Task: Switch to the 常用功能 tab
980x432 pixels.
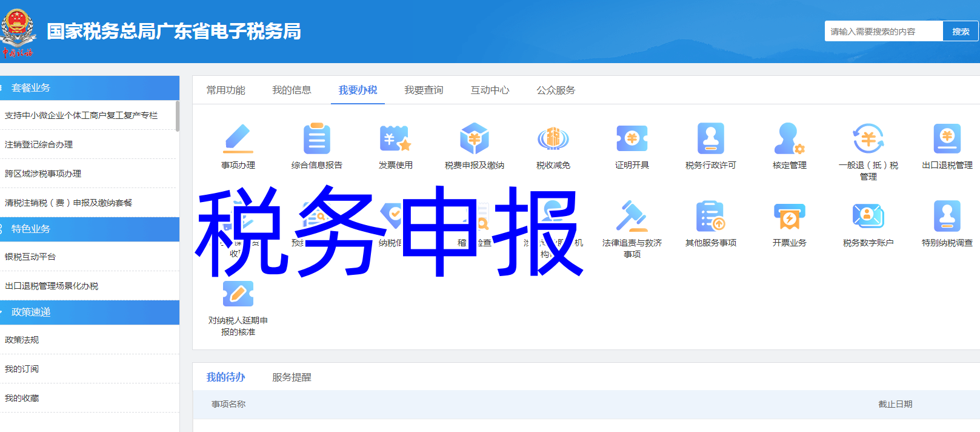Action: (x=225, y=90)
